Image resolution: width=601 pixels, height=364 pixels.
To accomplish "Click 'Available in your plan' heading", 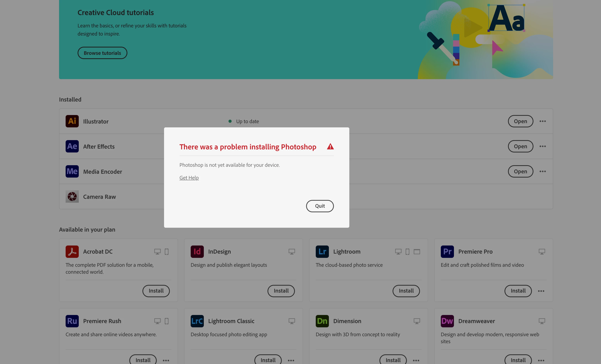I will [87, 229].
